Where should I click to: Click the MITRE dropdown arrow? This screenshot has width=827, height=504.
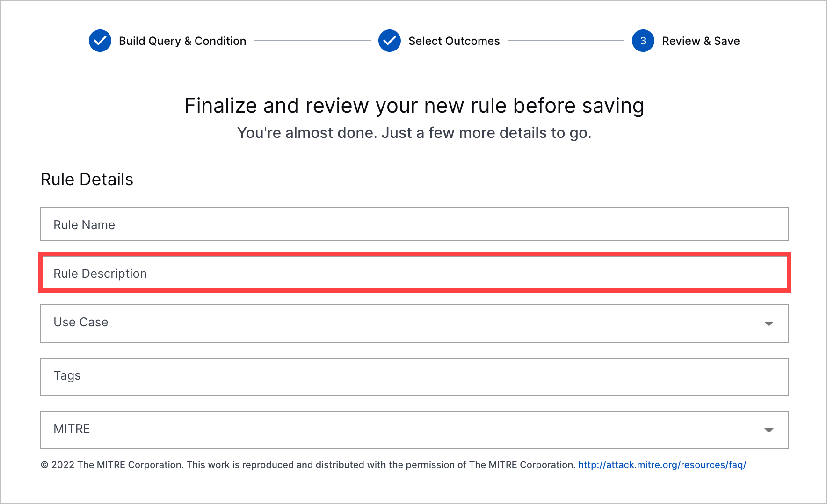[769, 430]
